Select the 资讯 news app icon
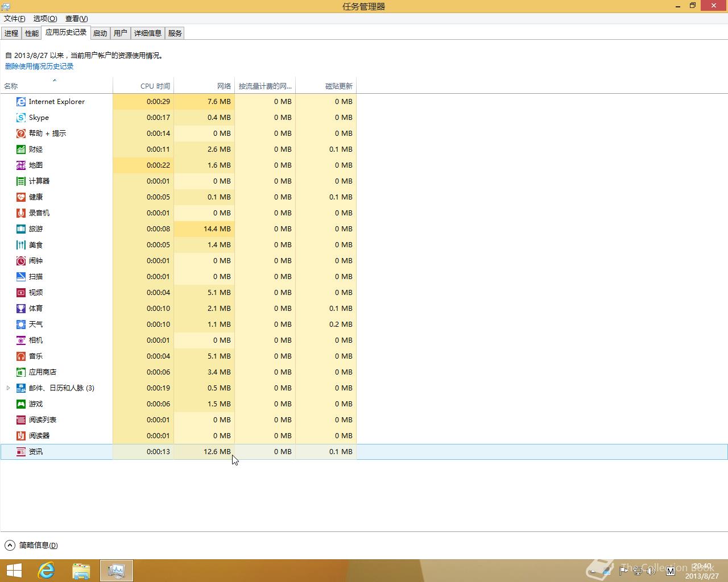Viewport: 728px width, 582px height. [21, 452]
